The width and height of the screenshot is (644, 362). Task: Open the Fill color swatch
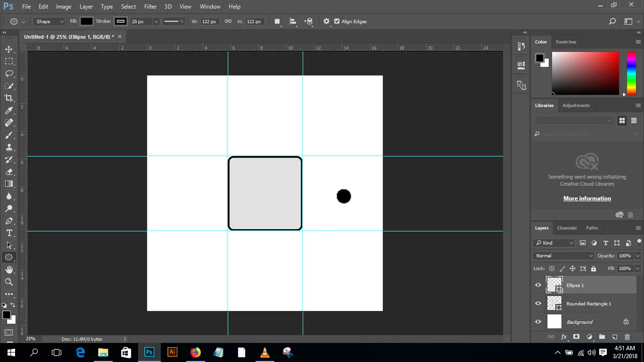point(87,21)
